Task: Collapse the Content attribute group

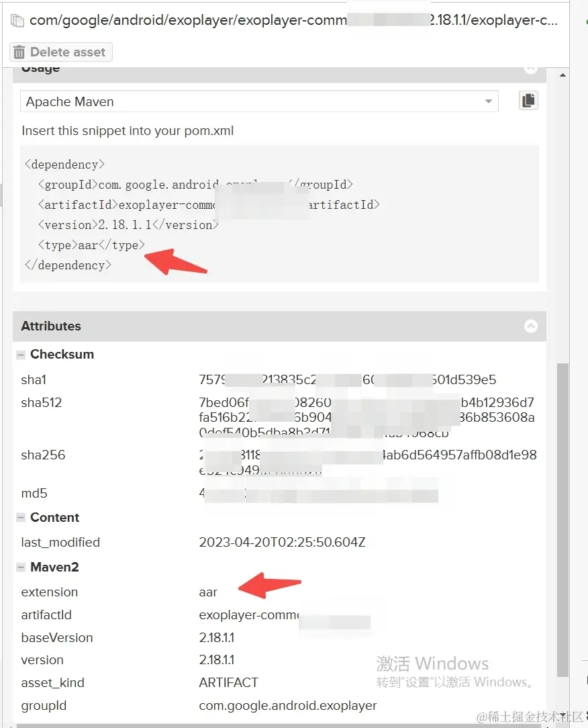Action: (x=20, y=518)
